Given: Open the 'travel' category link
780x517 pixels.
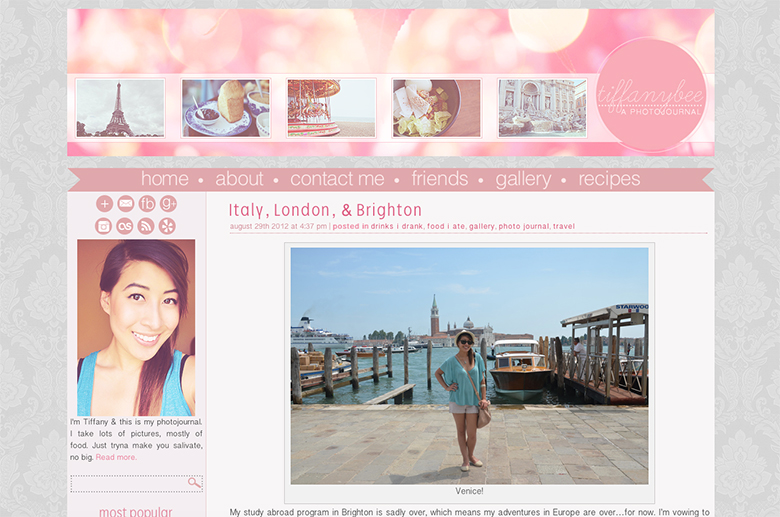Looking at the screenshot, I should (564, 226).
